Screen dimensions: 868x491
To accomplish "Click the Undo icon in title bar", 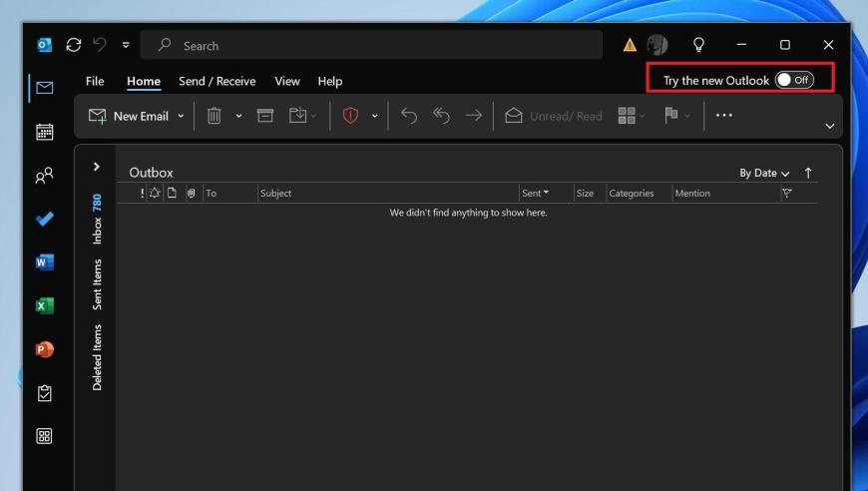I will (100, 44).
